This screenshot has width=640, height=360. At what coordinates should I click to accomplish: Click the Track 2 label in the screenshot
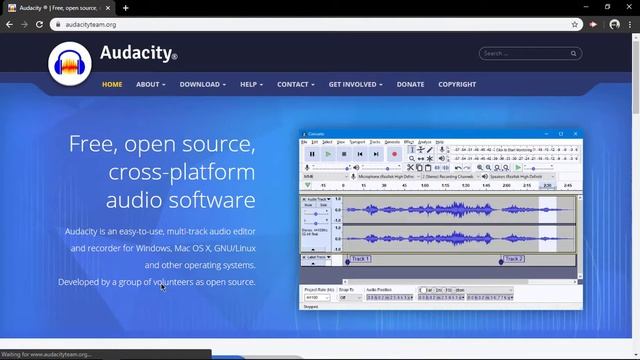coord(513,259)
